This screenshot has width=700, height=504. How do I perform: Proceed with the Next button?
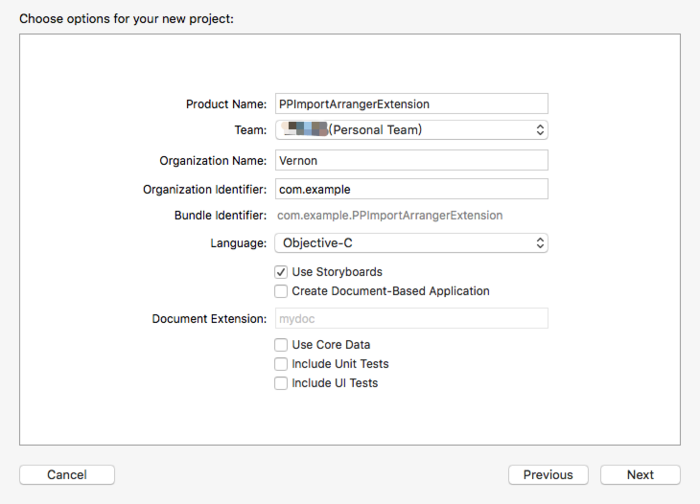point(640,475)
